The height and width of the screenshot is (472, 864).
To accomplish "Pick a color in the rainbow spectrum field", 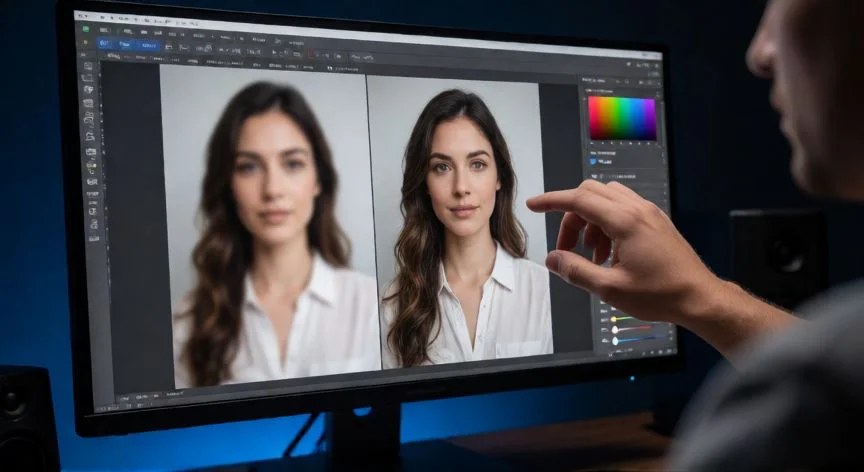I will click(x=622, y=118).
